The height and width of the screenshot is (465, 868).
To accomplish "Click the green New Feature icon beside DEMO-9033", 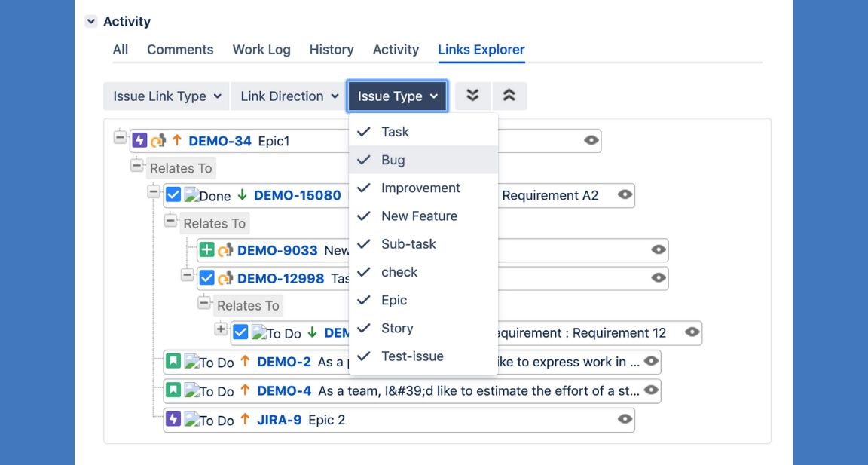I will (206, 250).
